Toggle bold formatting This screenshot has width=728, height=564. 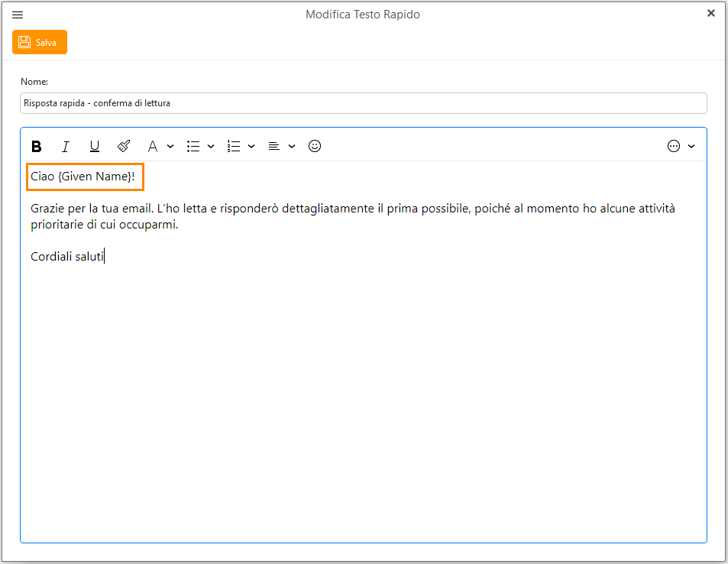[x=36, y=146]
